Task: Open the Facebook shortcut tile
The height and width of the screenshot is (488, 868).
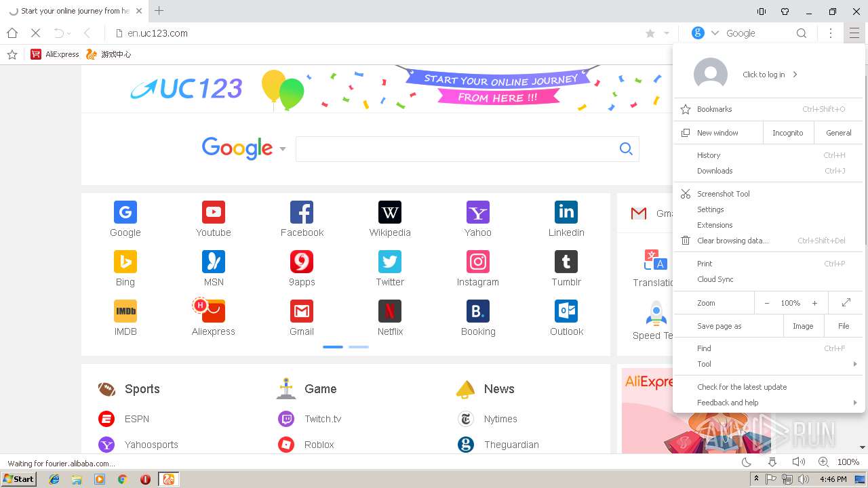Action: [302, 219]
